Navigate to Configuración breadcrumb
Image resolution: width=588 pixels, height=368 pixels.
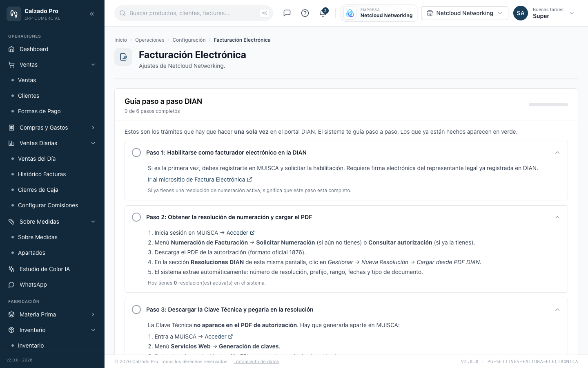click(189, 40)
